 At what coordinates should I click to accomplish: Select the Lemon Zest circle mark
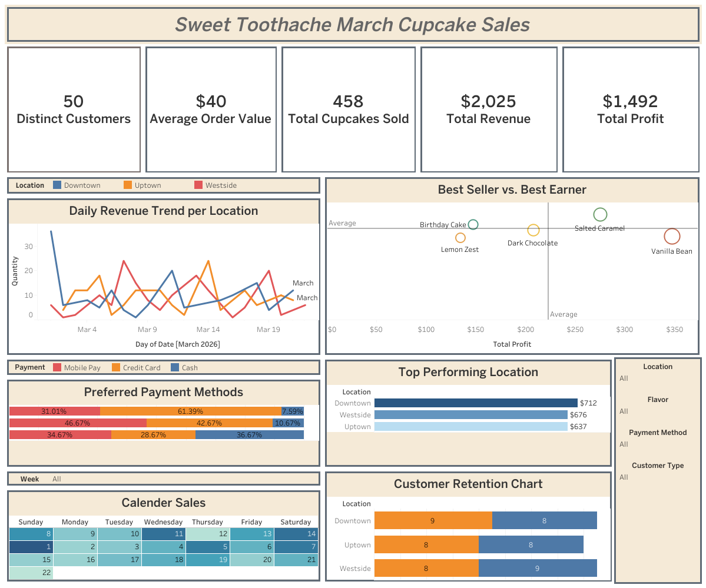coord(460,238)
